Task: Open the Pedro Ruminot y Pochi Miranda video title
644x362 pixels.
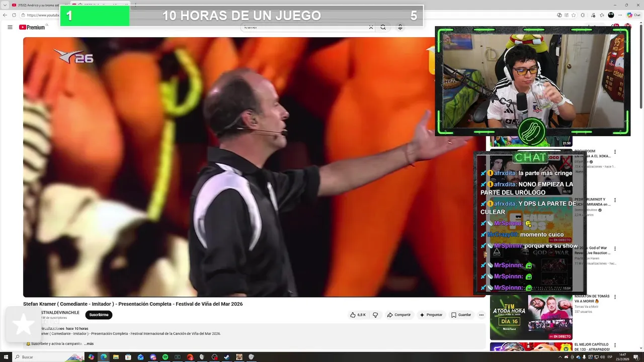Action: tap(592, 202)
